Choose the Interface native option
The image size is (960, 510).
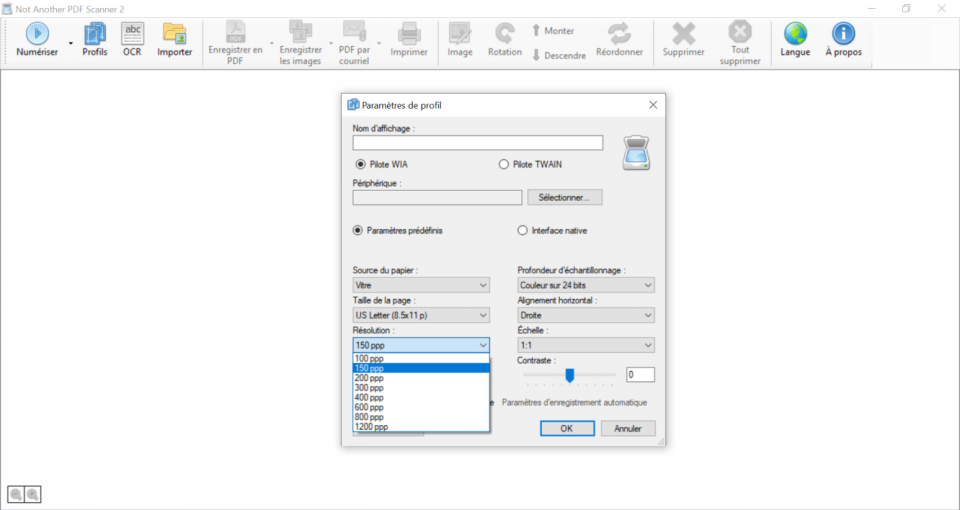pyautogui.click(x=522, y=231)
